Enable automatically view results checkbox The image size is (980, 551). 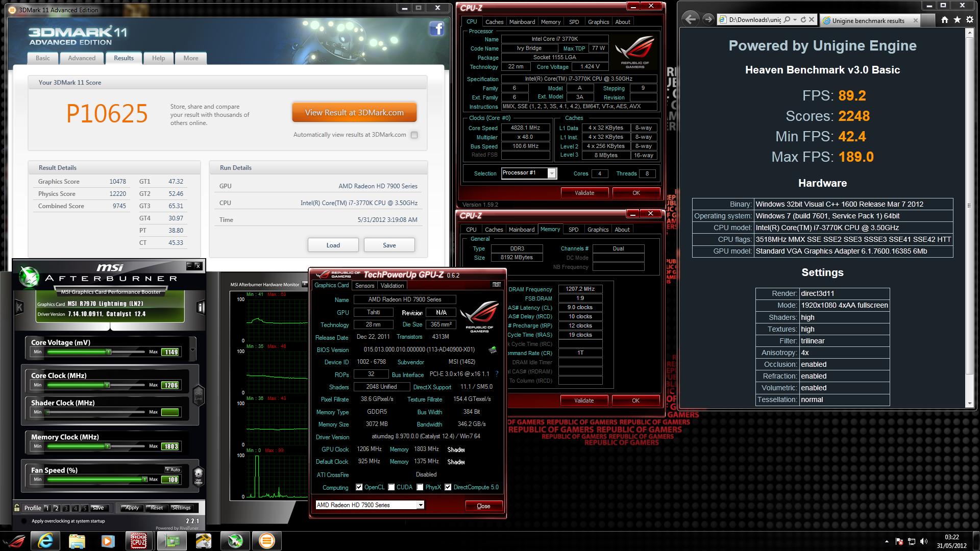414,135
